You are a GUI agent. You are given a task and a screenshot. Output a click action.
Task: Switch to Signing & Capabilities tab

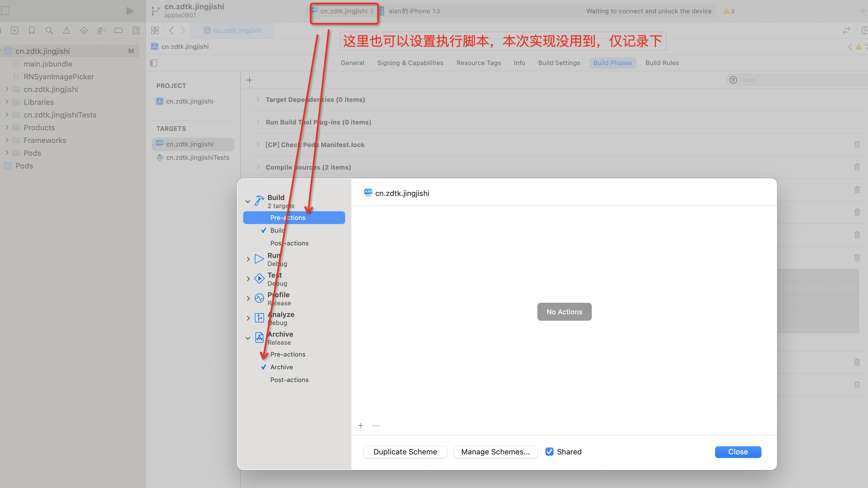pos(410,63)
